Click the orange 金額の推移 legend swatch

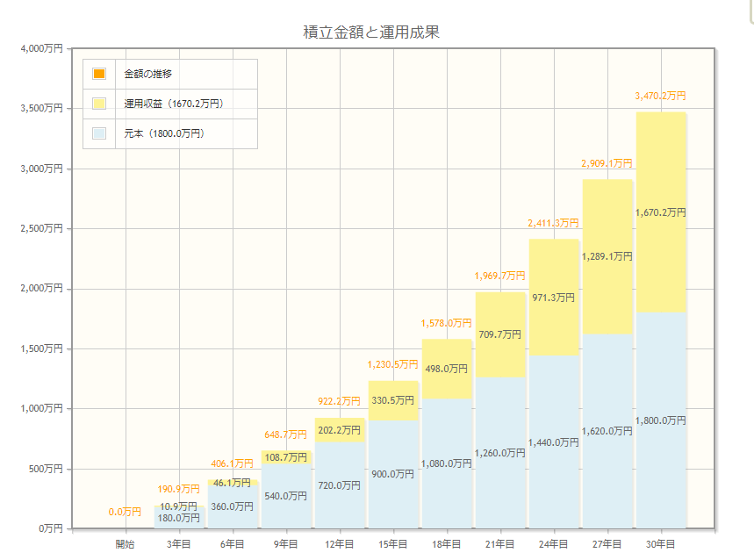pyautogui.click(x=99, y=74)
